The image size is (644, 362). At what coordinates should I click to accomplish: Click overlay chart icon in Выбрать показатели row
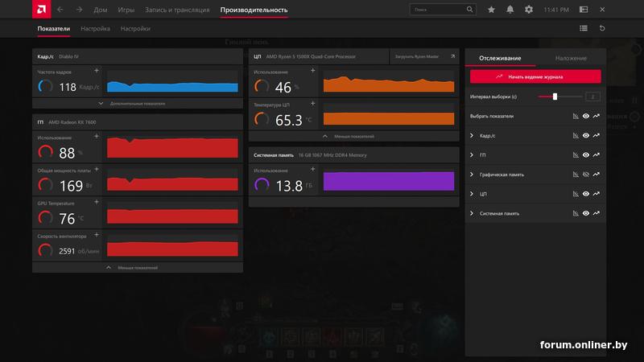576,116
